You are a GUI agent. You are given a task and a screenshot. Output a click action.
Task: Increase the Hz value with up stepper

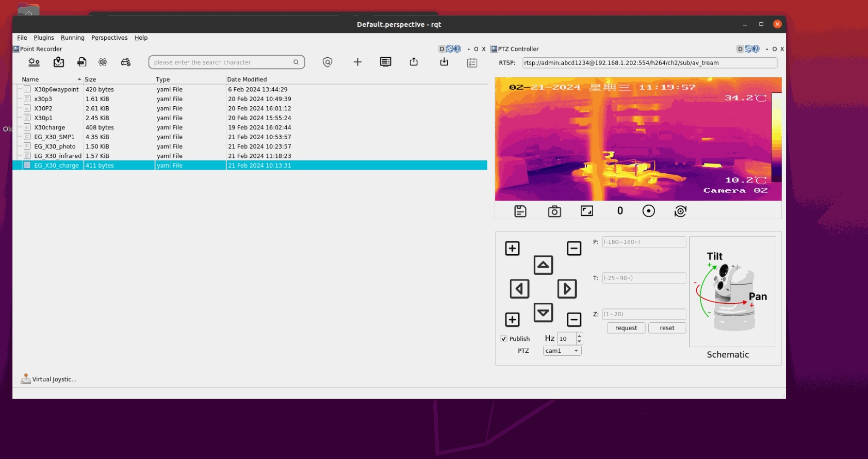click(579, 336)
